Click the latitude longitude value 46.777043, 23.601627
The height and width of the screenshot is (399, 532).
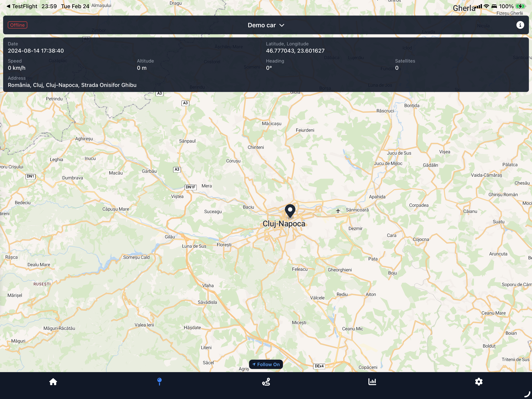tap(295, 51)
